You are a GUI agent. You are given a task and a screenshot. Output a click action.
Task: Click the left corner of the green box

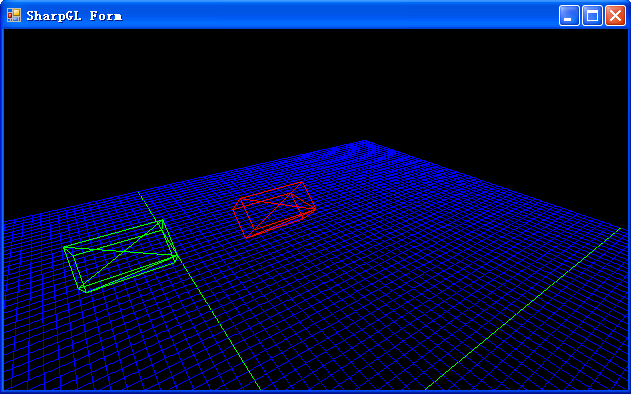[64, 247]
